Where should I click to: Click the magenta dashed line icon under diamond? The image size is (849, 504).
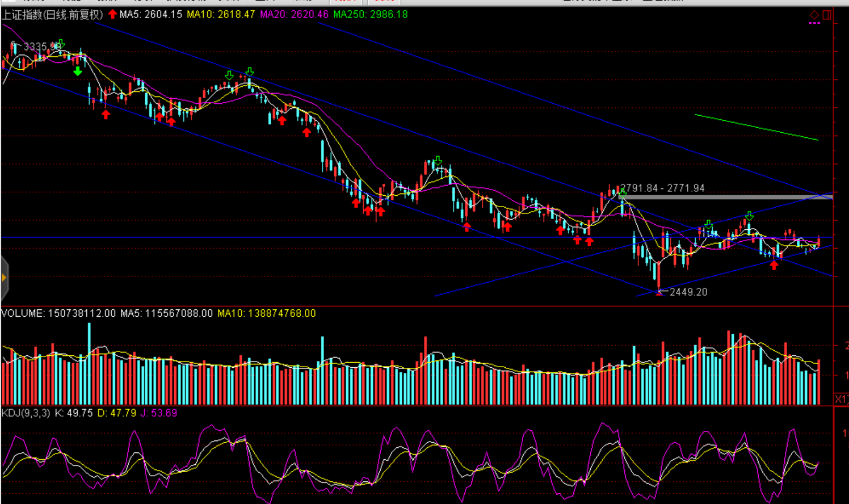tap(814, 24)
